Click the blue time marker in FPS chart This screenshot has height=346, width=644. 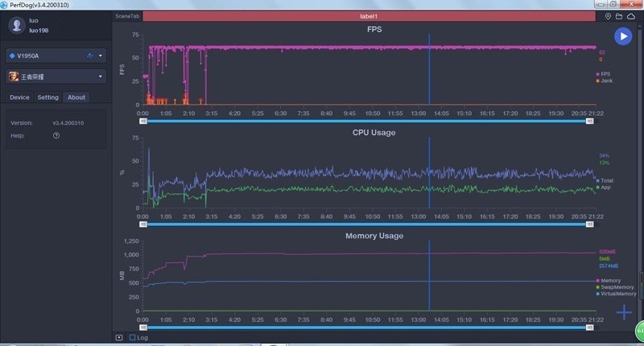point(429,69)
